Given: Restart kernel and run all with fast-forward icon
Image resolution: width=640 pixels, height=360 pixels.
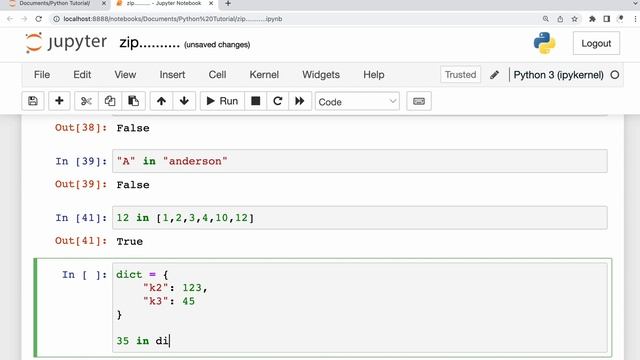Looking at the screenshot, I should [x=300, y=101].
